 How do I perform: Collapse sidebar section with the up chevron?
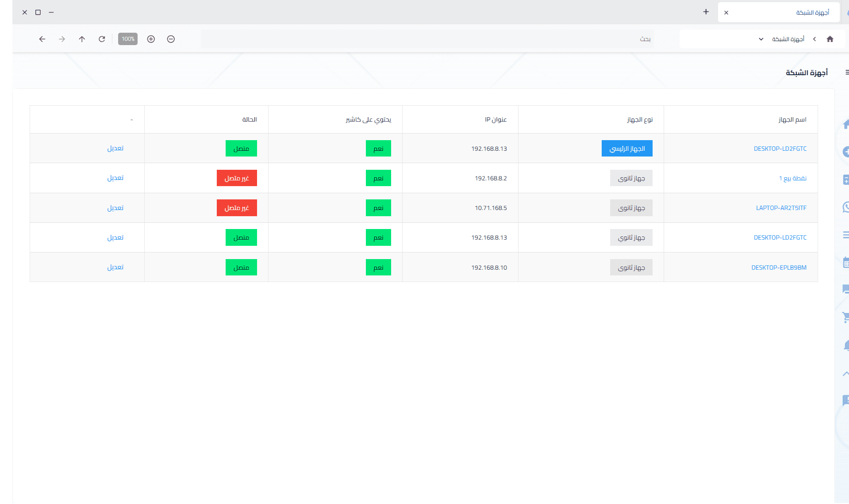click(845, 374)
